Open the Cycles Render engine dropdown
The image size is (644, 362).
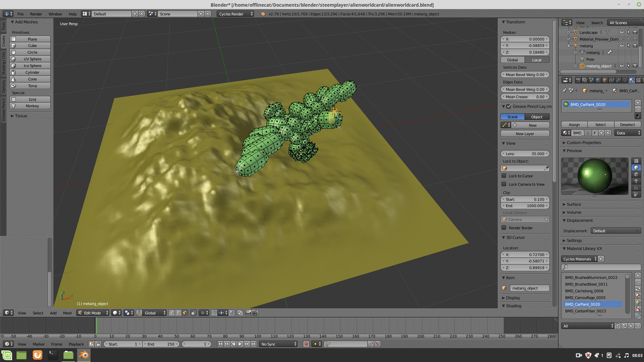coord(235,14)
